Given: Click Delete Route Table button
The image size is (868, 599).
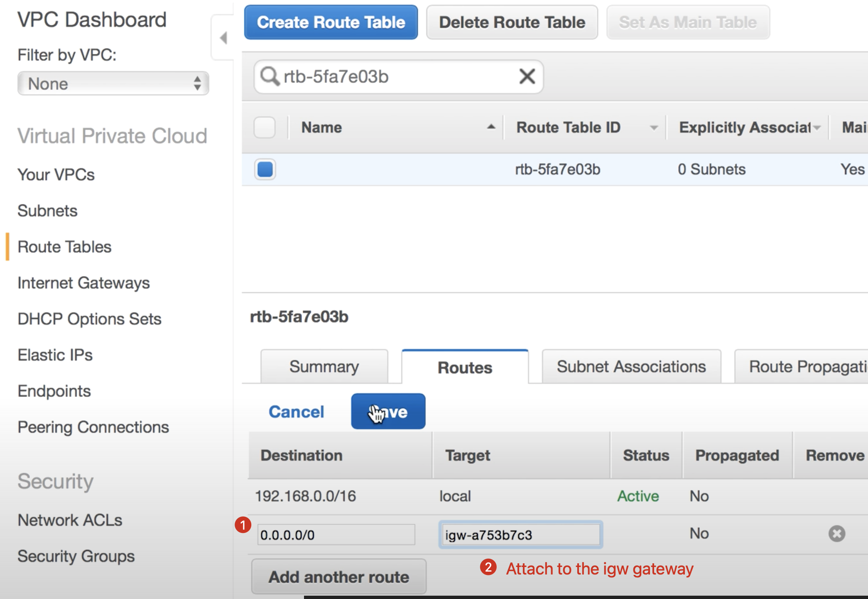Looking at the screenshot, I should [x=512, y=22].
